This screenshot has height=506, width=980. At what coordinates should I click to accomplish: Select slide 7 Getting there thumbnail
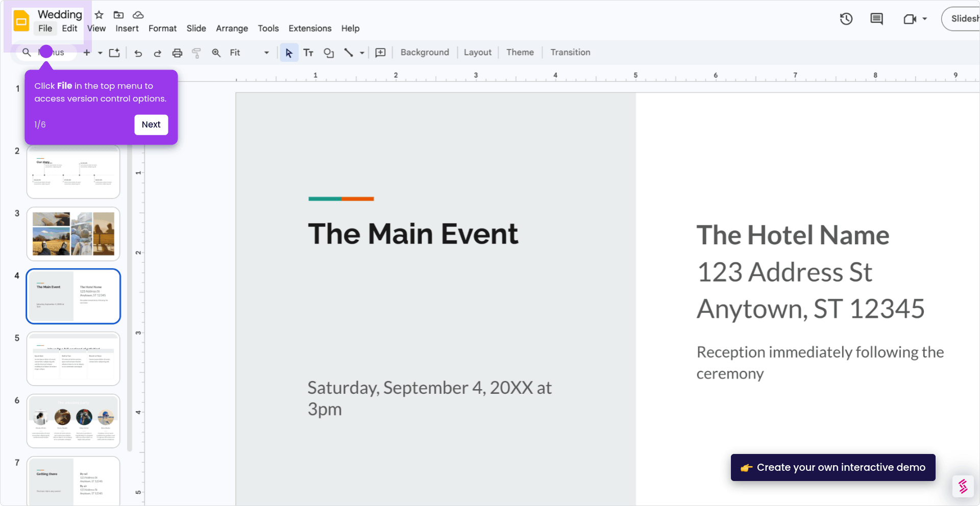[73, 480]
